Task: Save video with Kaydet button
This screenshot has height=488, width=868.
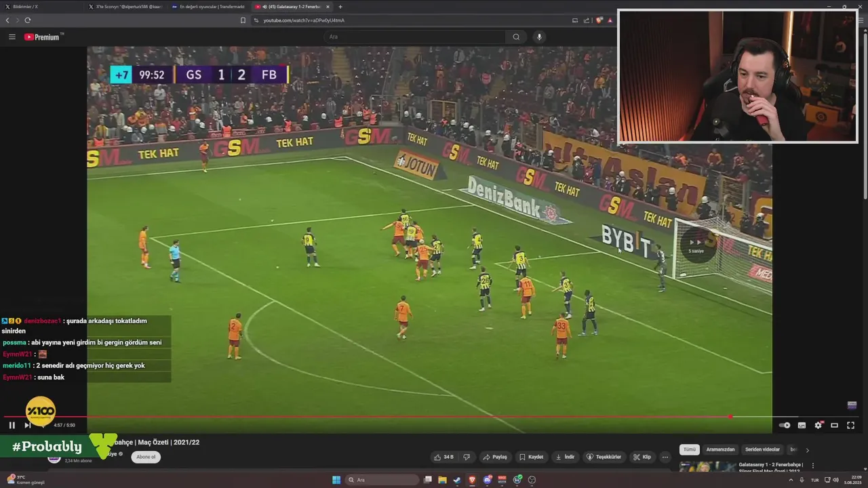Action: point(531,457)
